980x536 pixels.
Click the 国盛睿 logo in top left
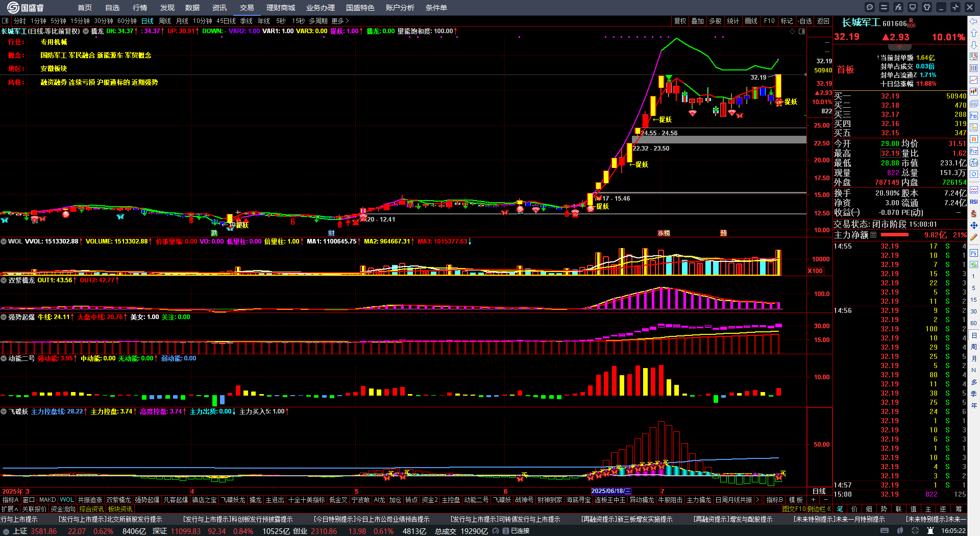pyautogui.click(x=24, y=7)
